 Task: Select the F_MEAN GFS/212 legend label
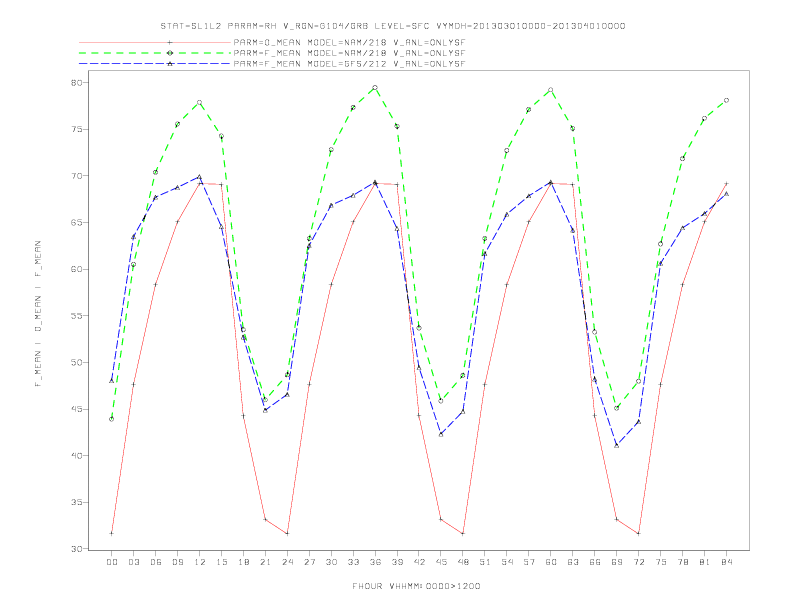[x=349, y=64]
